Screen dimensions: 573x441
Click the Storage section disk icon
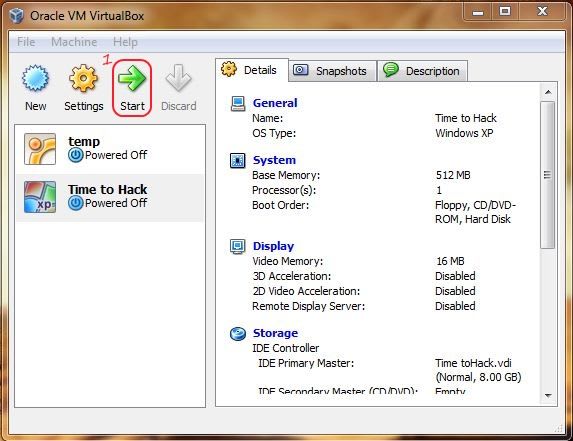[x=238, y=333]
